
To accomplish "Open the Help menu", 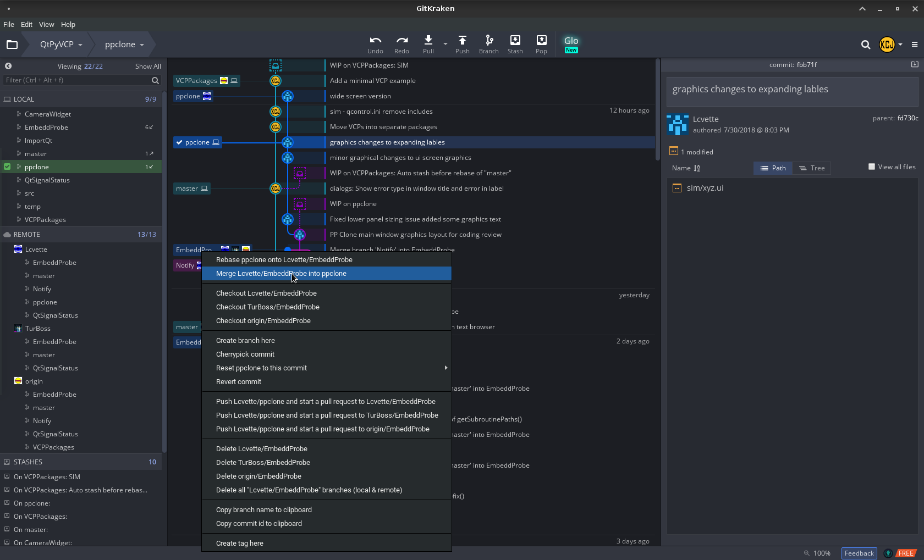I will [x=68, y=25].
